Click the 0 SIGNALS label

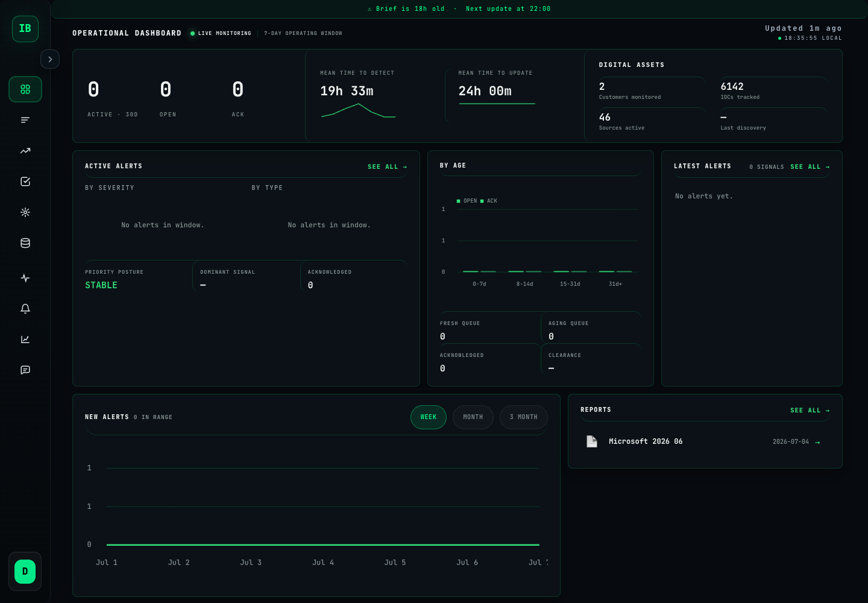point(767,167)
